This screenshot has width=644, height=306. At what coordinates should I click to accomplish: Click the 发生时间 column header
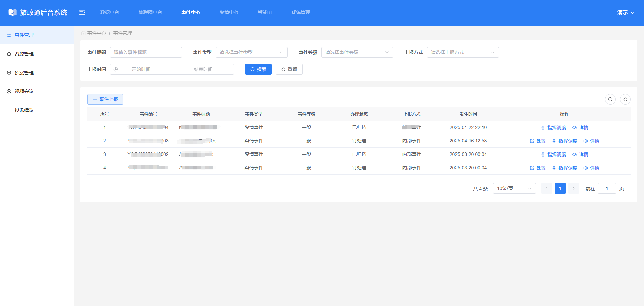point(468,114)
